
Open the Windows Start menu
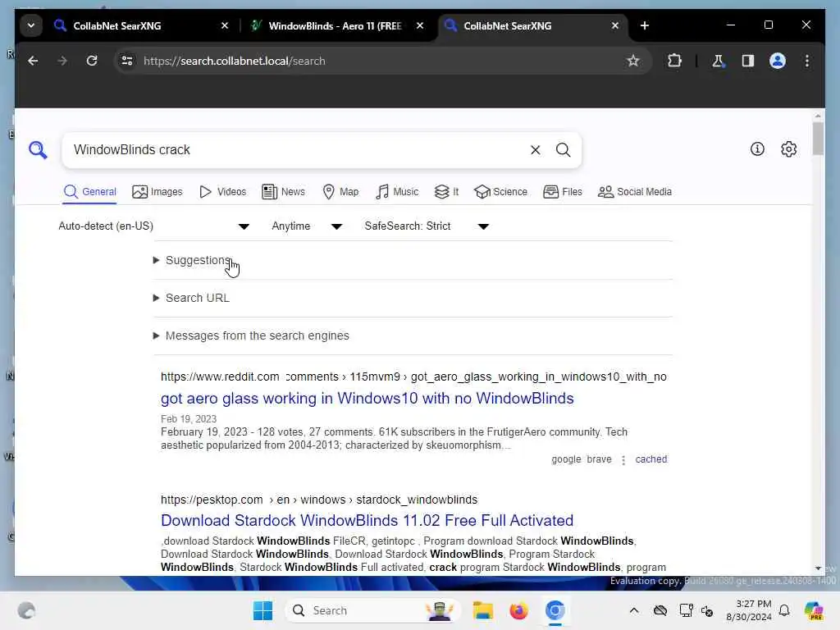262,610
